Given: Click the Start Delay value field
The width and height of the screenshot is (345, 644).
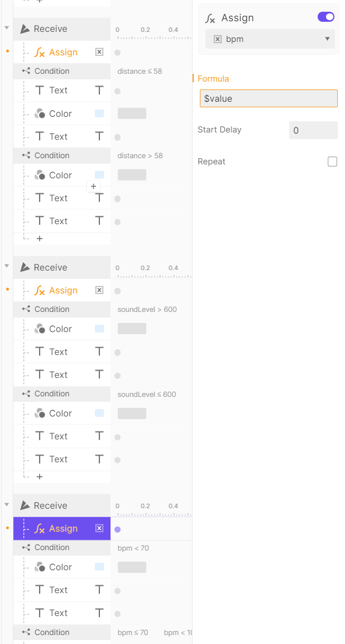Looking at the screenshot, I should point(313,130).
